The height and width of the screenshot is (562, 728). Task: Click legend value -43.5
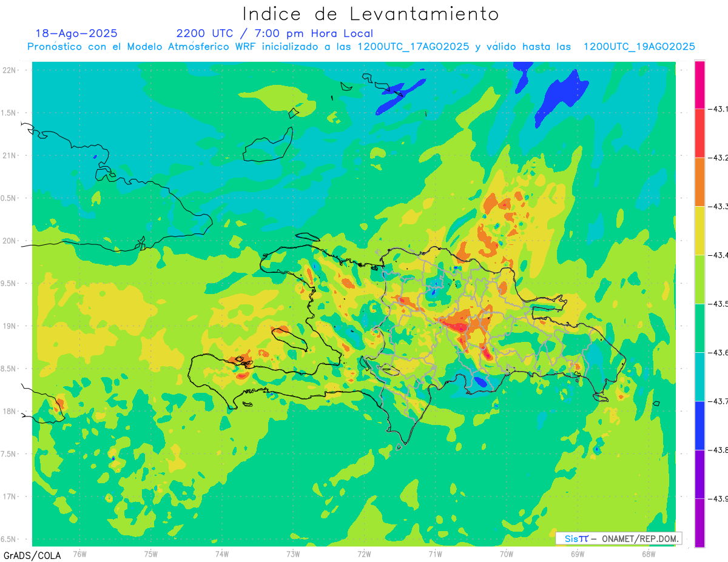coord(718,304)
